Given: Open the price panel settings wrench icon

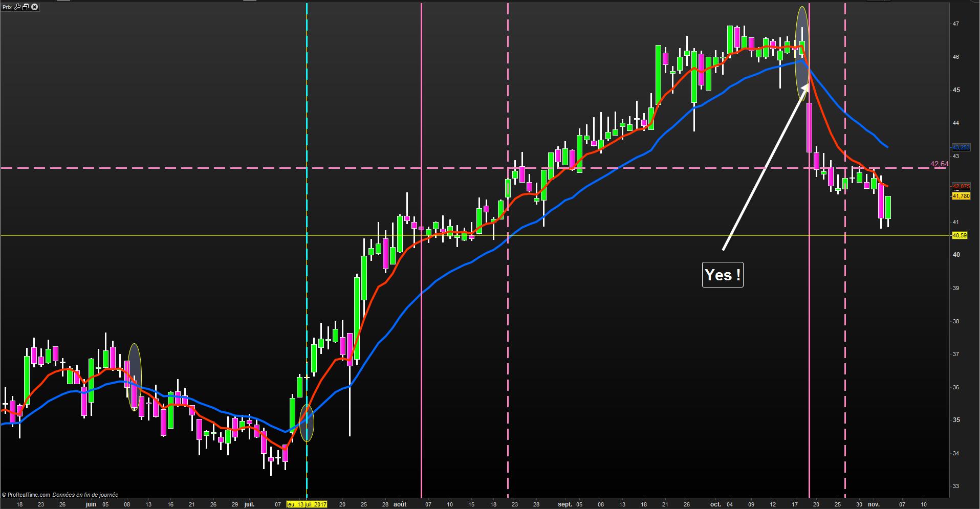Looking at the screenshot, I should point(17,7).
